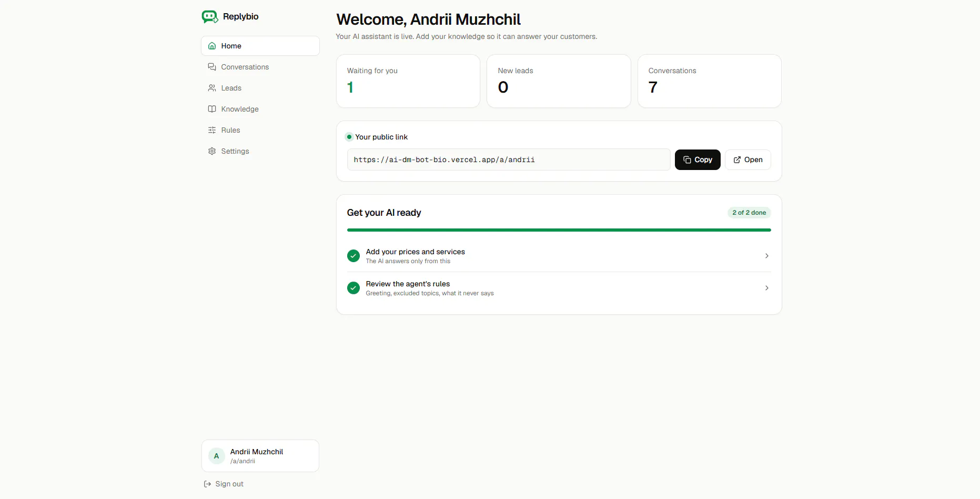
Task: Click the Leads people icon
Action: [212, 88]
